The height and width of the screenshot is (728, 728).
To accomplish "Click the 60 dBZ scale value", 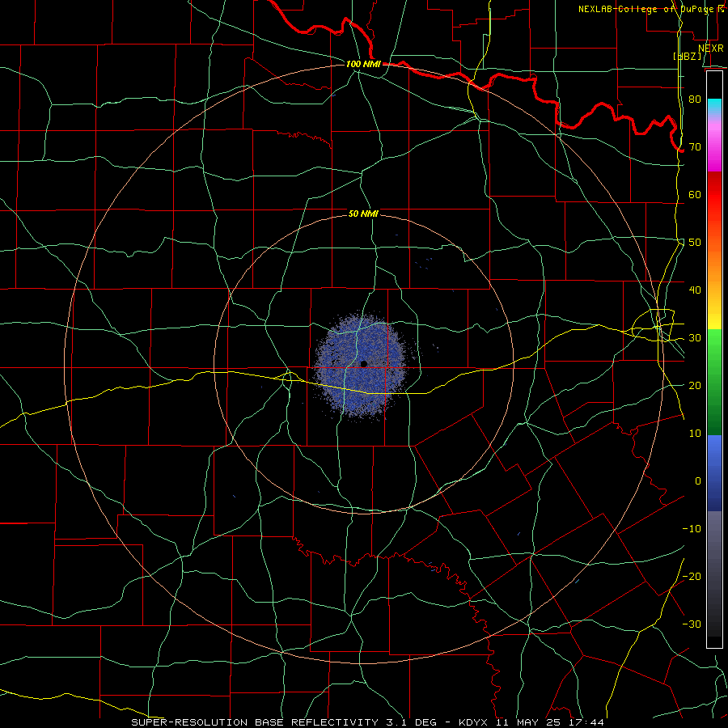I will (695, 194).
